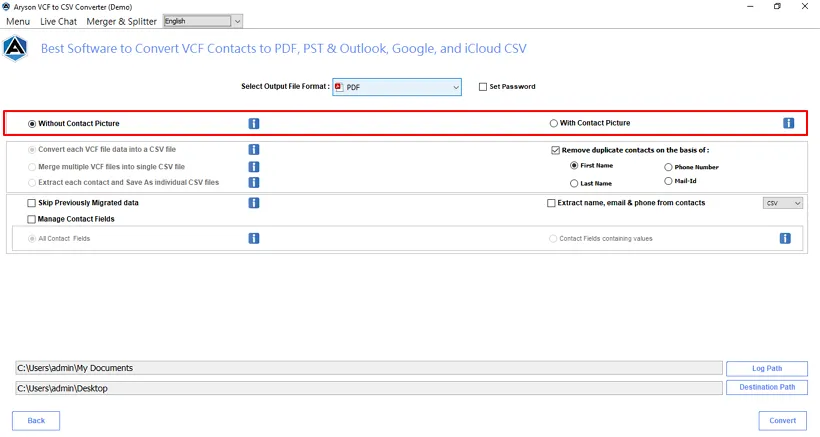The width and height of the screenshot is (820, 437).
Task: Show info for Contact Fields containing values
Action: [785, 238]
